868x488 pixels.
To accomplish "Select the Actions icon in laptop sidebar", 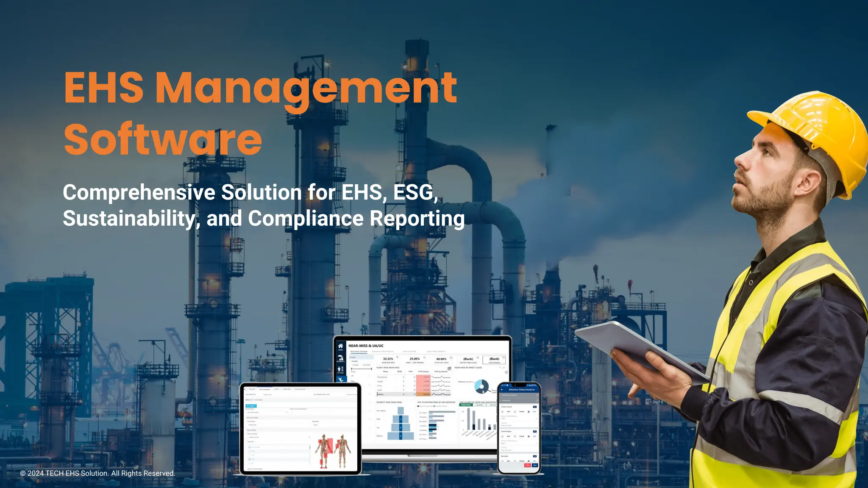I will coord(340,370).
